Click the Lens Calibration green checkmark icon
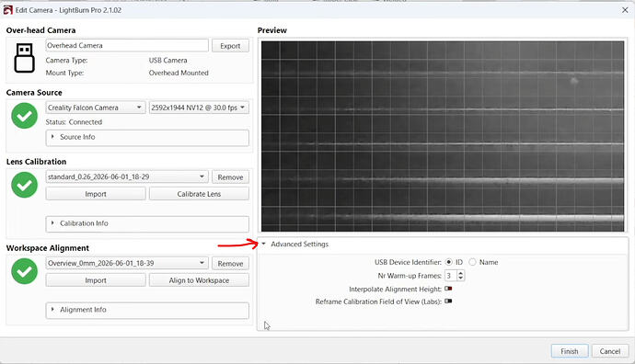The image size is (635, 364). tap(24, 185)
